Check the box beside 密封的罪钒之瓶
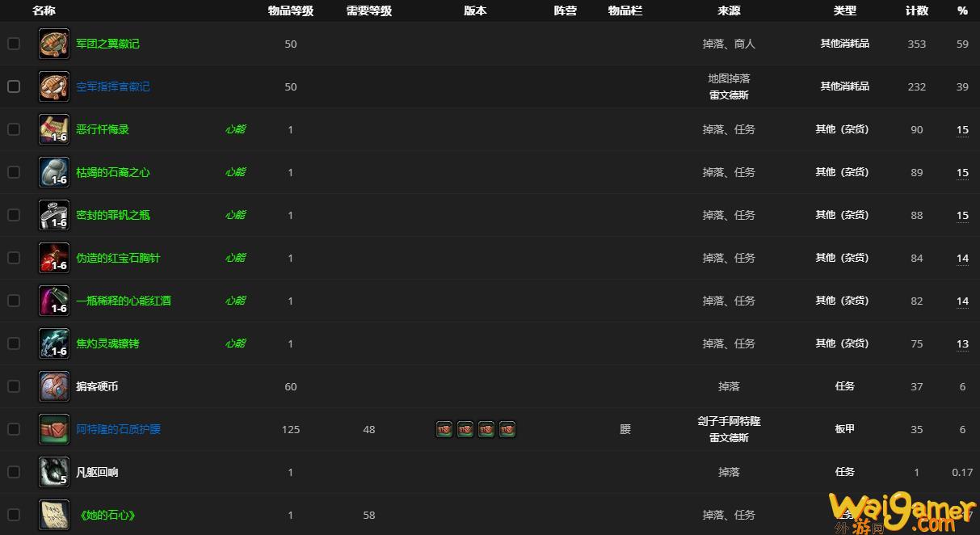 14,215
